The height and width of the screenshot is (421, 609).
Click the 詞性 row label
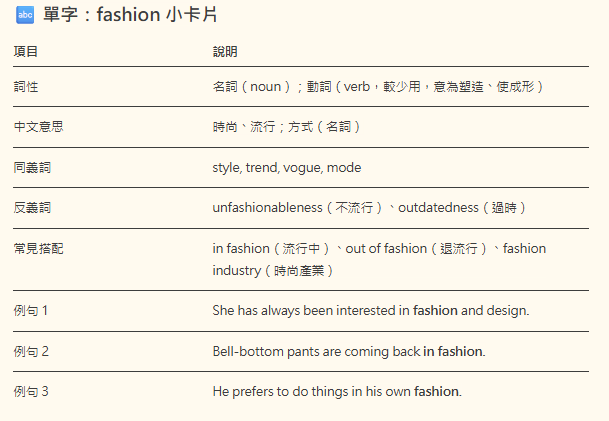click(26, 86)
